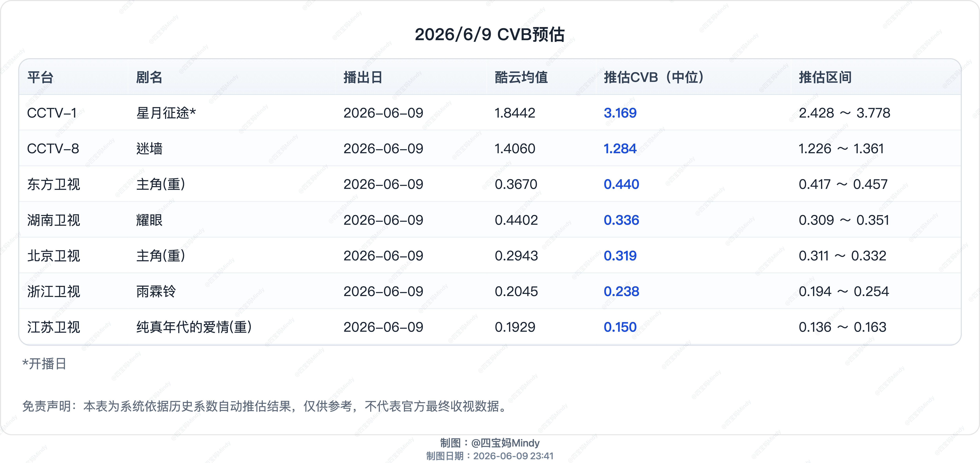Click the blue CVB estimate '0.336'
Viewport: 980px width, 463px height.
[x=621, y=220]
